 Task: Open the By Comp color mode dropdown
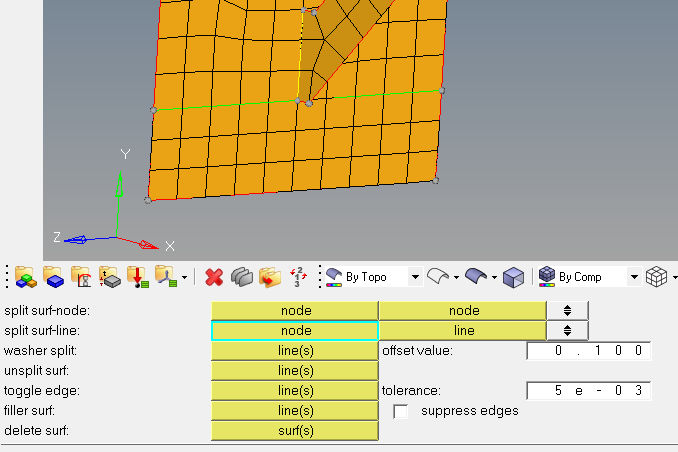click(x=634, y=277)
